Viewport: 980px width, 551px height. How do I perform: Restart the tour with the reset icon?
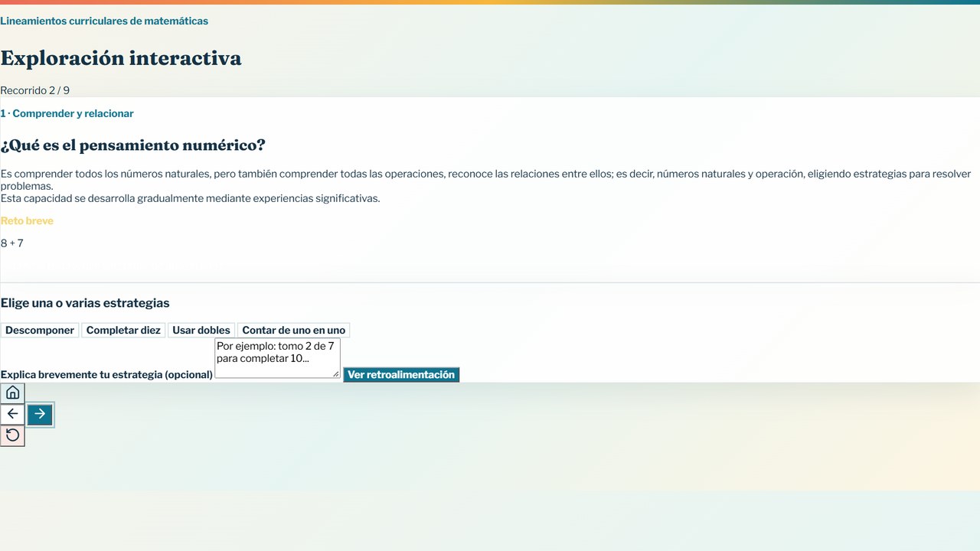[12, 435]
